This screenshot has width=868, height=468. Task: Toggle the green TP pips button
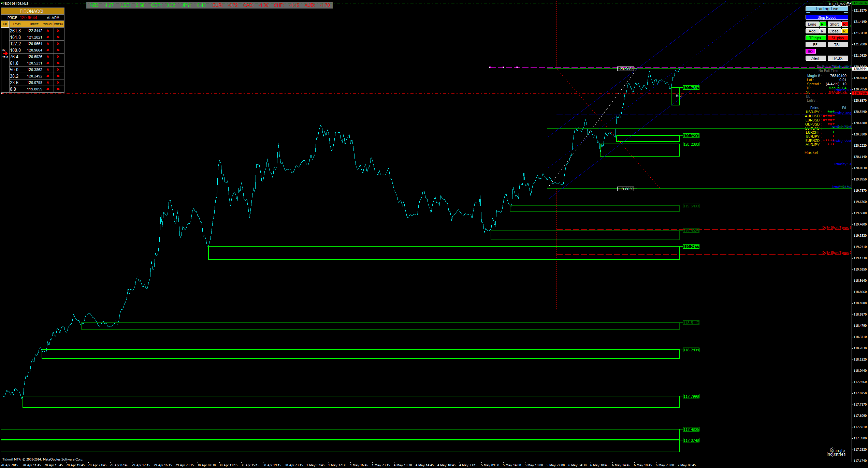[815, 38]
